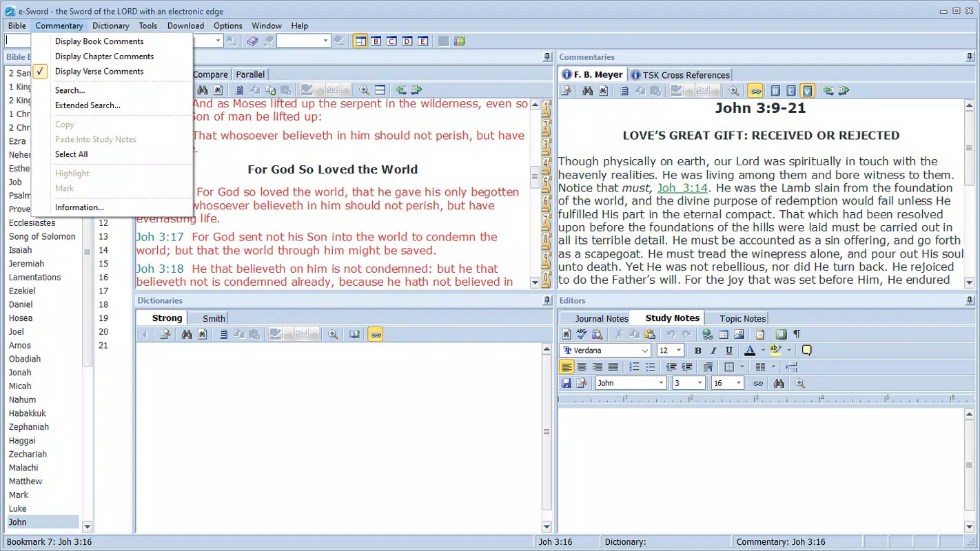Select chapter 21 in the chapter list
Screen dimensions: 980x551
tap(103, 345)
